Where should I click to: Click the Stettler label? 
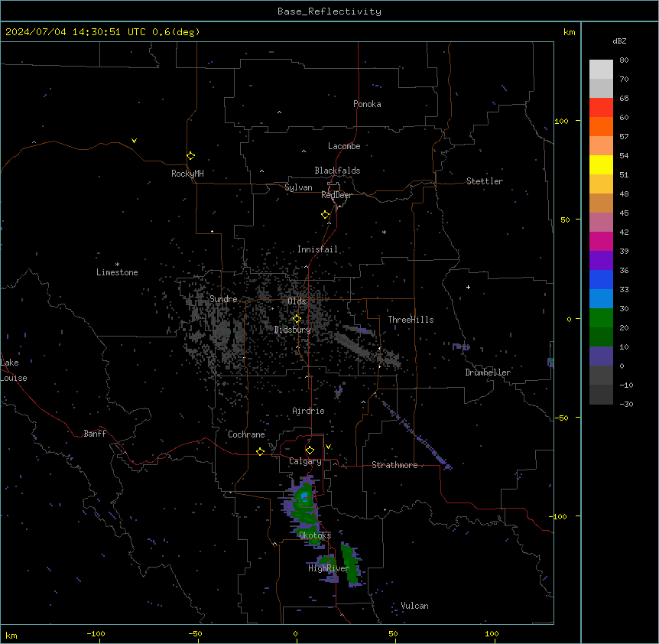click(x=484, y=181)
